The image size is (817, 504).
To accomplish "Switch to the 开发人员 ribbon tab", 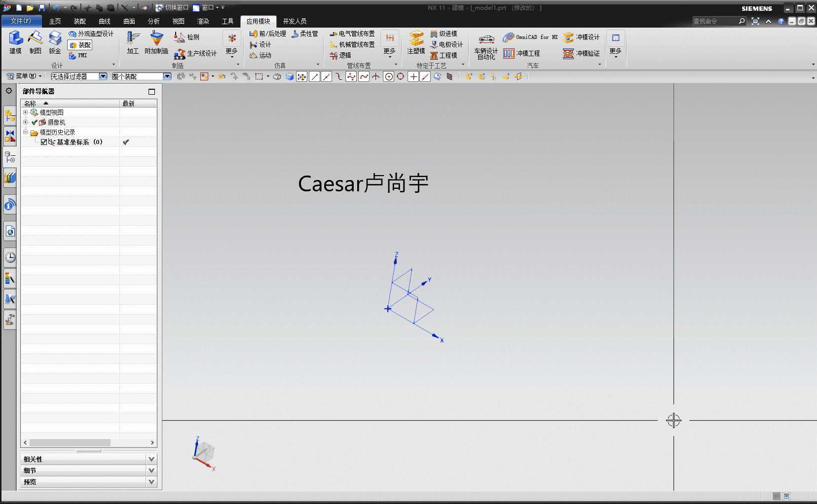I will (295, 21).
